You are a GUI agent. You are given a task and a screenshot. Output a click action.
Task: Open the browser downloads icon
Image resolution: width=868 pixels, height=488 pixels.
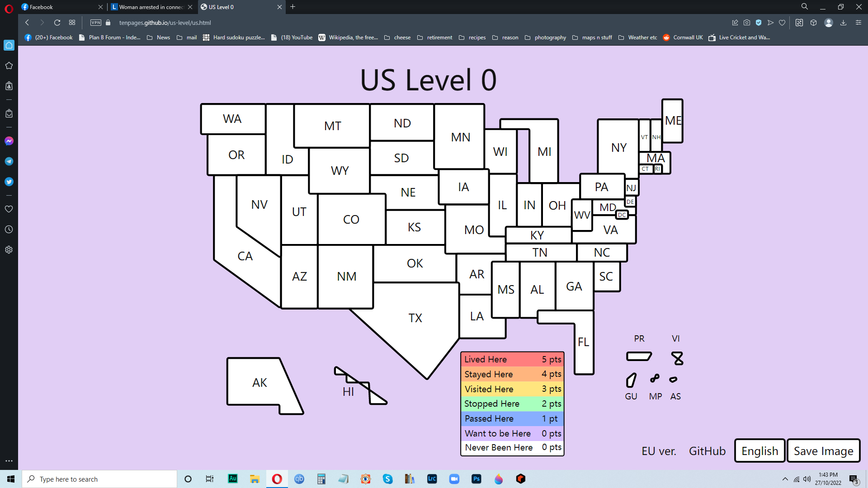pos(843,23)
